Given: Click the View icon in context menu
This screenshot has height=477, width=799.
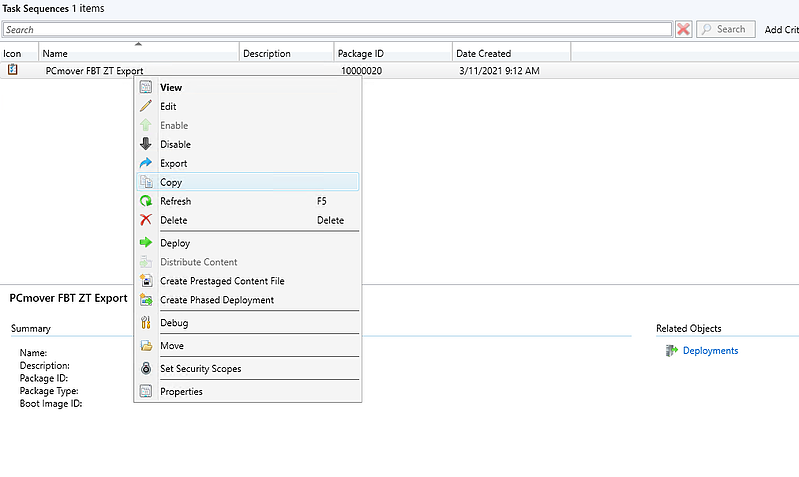Looking at the screenshot, I should pyautogui.click(x=146, y=87).
